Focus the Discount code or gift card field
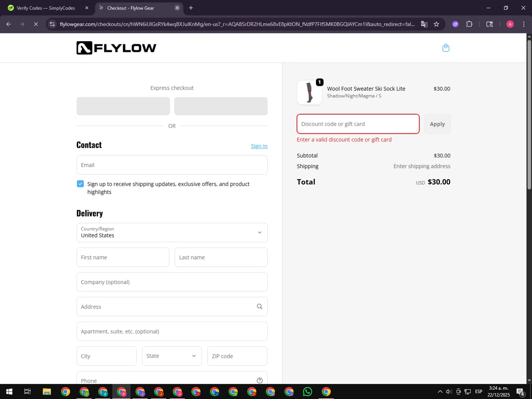This screenshot has width=532, height=399. click(358, 124)
